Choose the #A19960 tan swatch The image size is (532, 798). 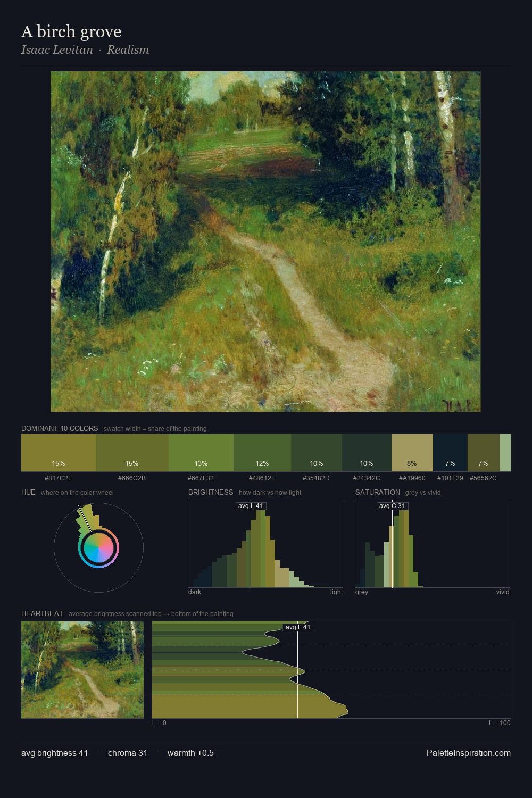pyautogui.click(x=412, y=453)
